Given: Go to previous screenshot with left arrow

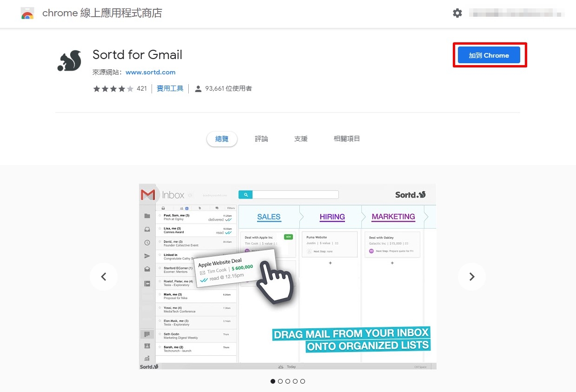Looking at the screenshot, I should click(104, 277).
